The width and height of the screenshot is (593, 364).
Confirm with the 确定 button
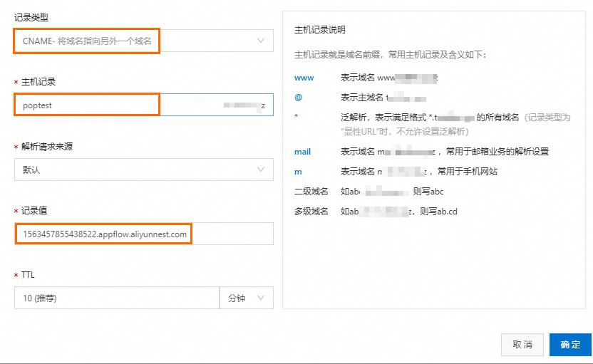tap(570, 345)
